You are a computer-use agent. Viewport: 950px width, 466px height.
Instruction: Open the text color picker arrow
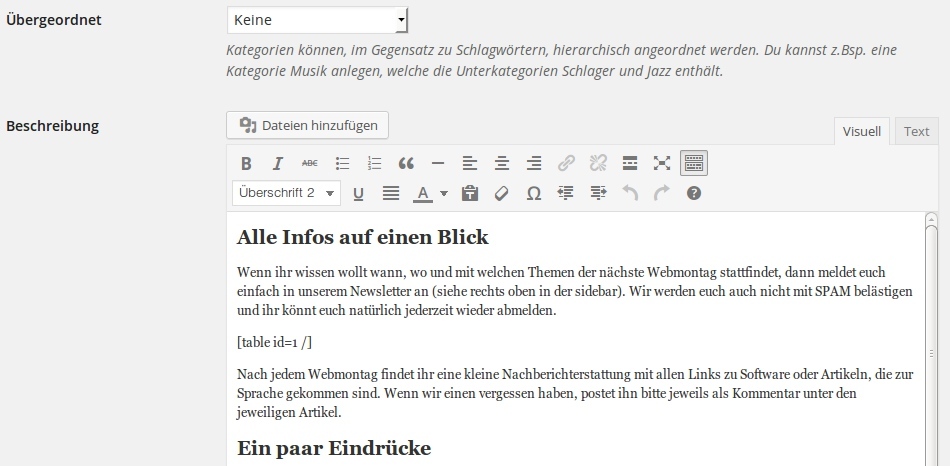click(x=443, y=193)
